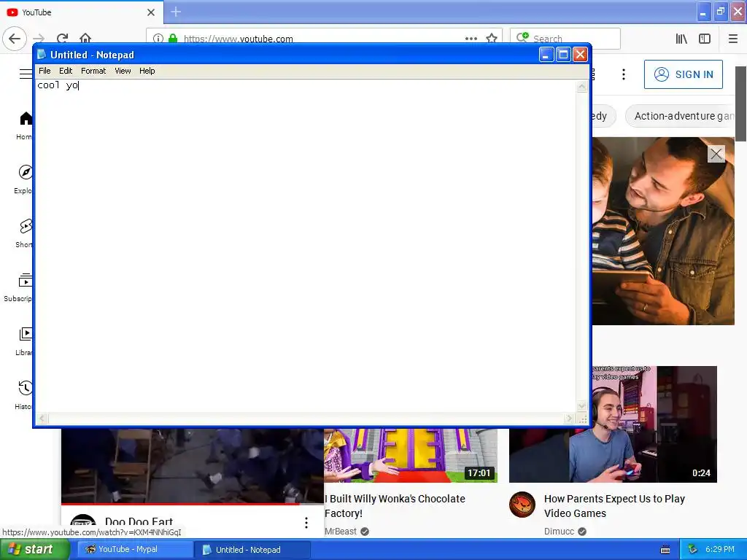Open the Dimucc channel name link
Viewport: 747px width, 560px height.
[559, 532]
